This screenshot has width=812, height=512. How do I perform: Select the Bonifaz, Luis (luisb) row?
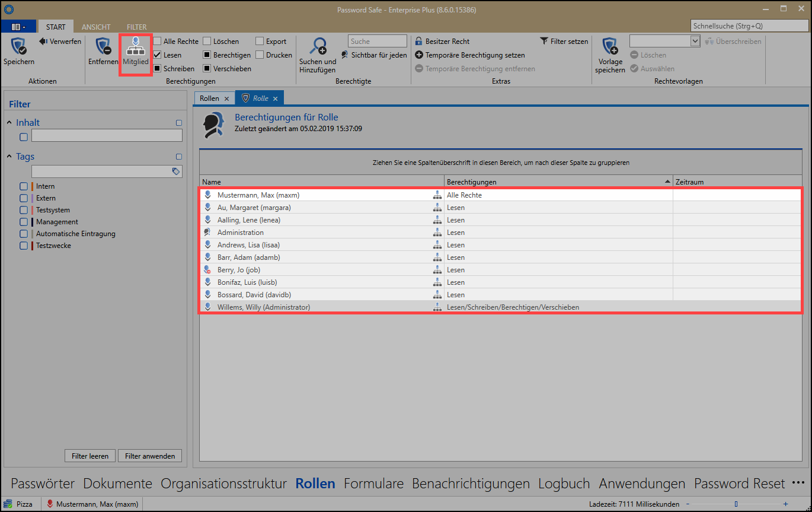point(501,282)
